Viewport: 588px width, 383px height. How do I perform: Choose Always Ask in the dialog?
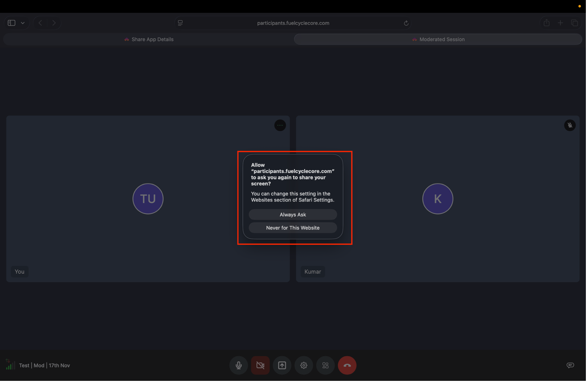(293, 215)
